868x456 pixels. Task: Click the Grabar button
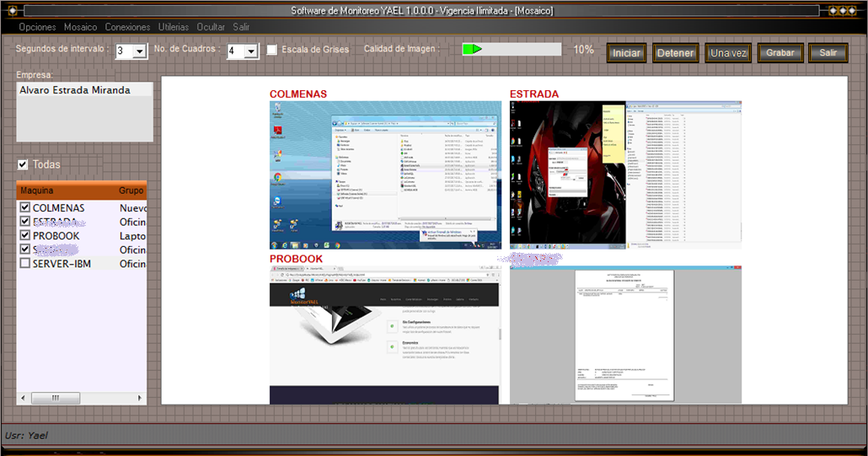(780, 53)
